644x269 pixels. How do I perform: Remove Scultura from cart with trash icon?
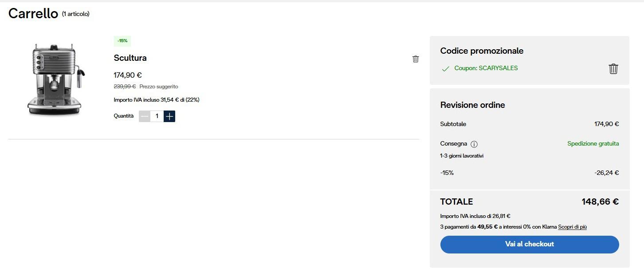click(416, 59)
